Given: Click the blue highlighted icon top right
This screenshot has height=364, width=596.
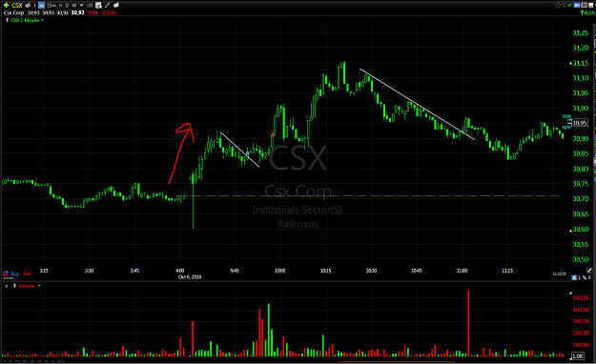Looking at the screenshot, I should point(577,5).
